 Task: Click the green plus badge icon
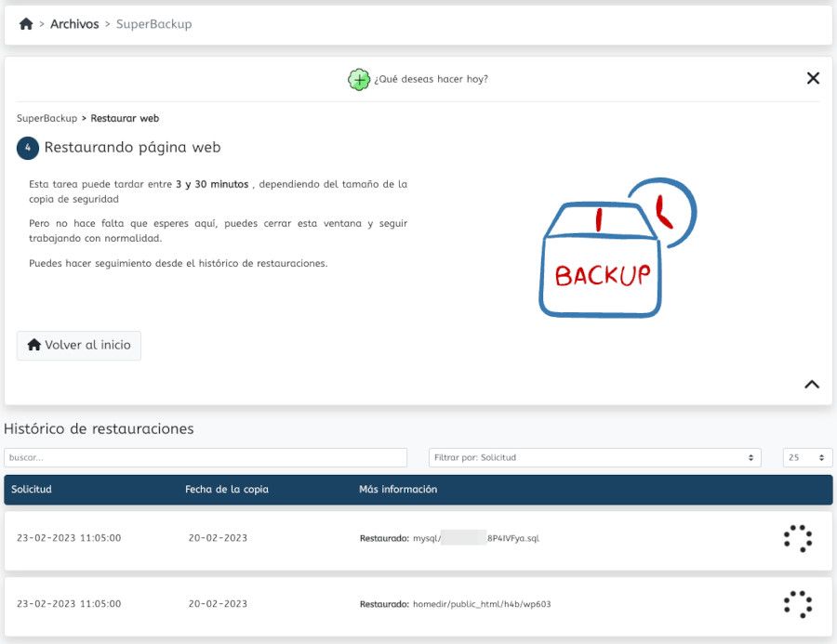tap(359, 80)
